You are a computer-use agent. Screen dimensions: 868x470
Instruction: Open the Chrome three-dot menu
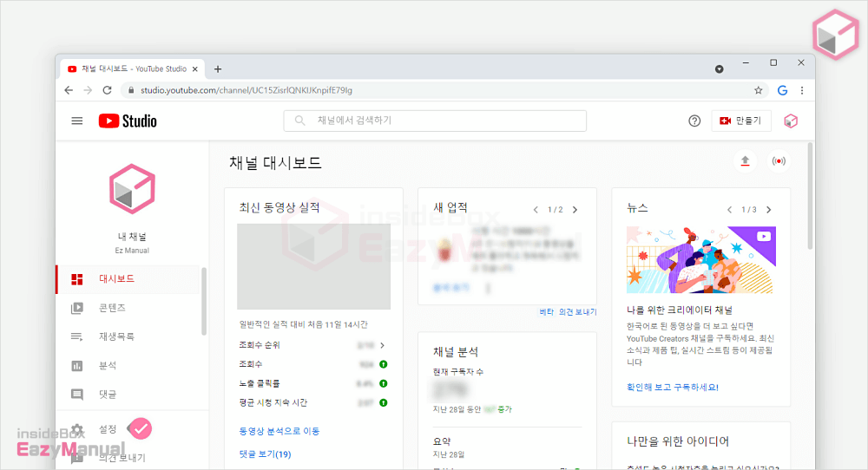point(802,90)
